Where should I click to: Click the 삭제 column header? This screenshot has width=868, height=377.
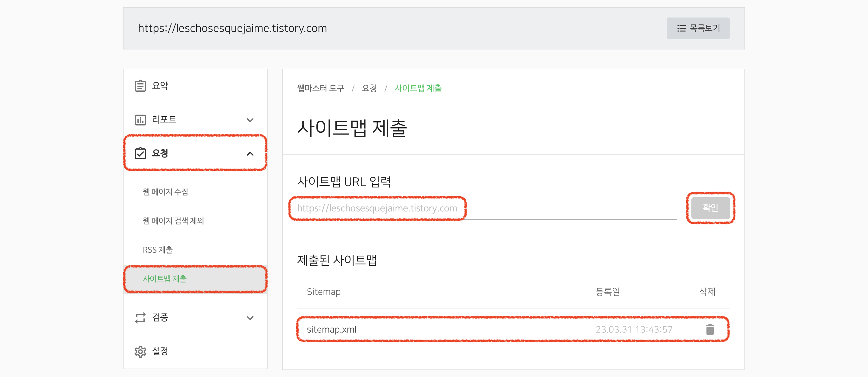point(707,292)
